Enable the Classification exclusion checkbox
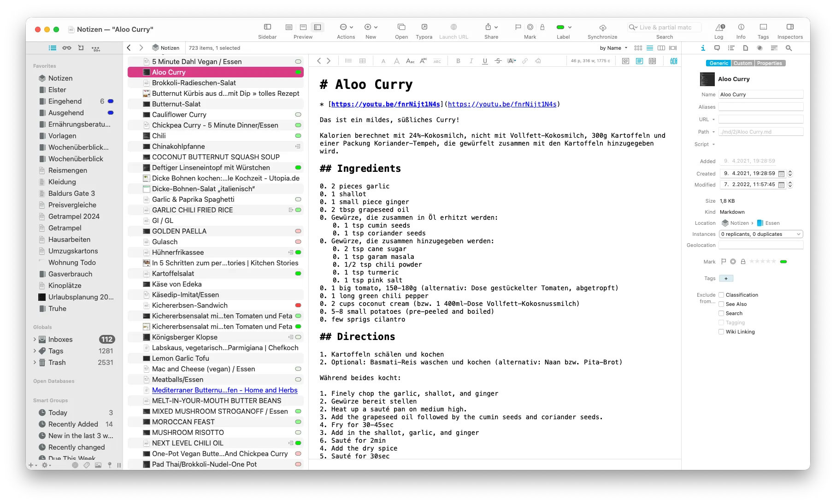Image resolution: width=836 pixels, height=504 pixels. coord(721,295)
